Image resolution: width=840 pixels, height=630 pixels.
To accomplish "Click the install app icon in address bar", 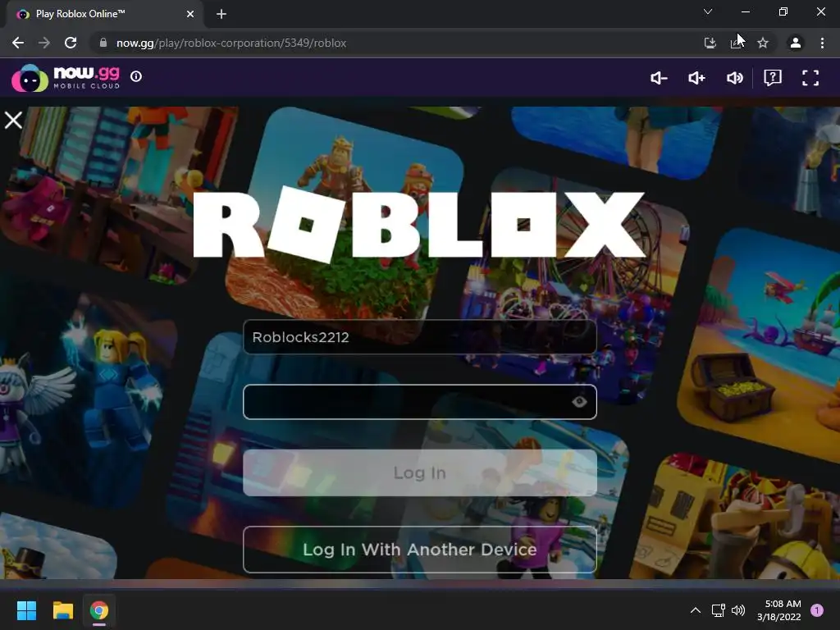I will 710,43.
